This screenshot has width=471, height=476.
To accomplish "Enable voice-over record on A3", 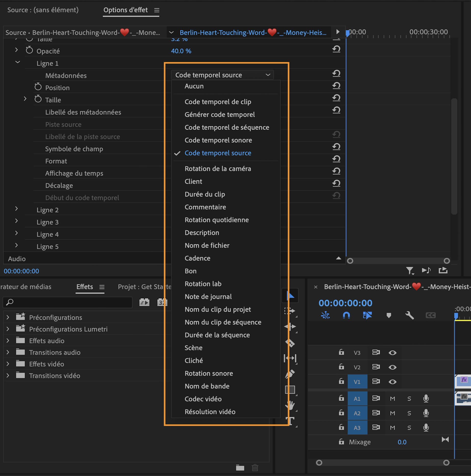I will click(x=426, y=427).
